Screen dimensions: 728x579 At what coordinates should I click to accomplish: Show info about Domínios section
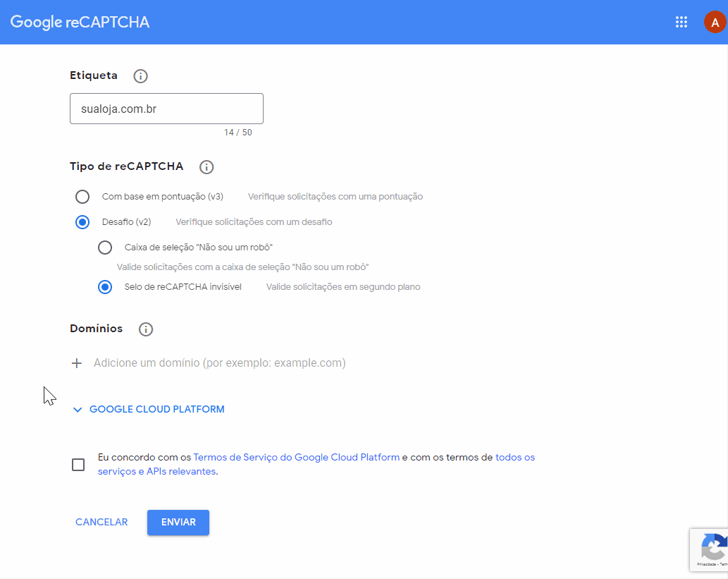point(146,329)
